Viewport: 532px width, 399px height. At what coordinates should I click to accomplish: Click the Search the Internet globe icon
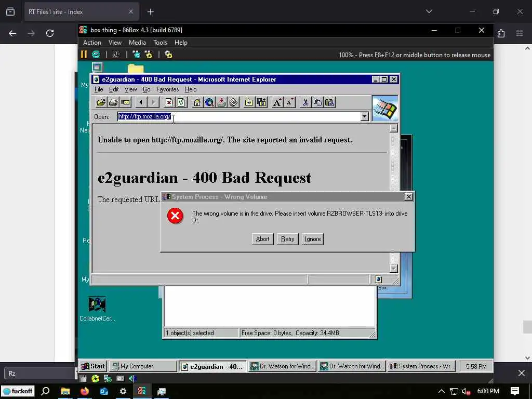point(209,102)
